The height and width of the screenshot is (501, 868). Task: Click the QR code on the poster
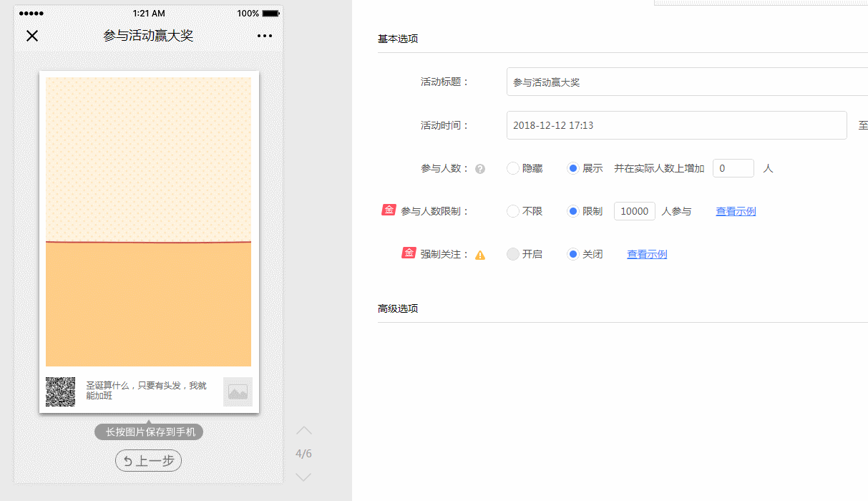(60, 391)
